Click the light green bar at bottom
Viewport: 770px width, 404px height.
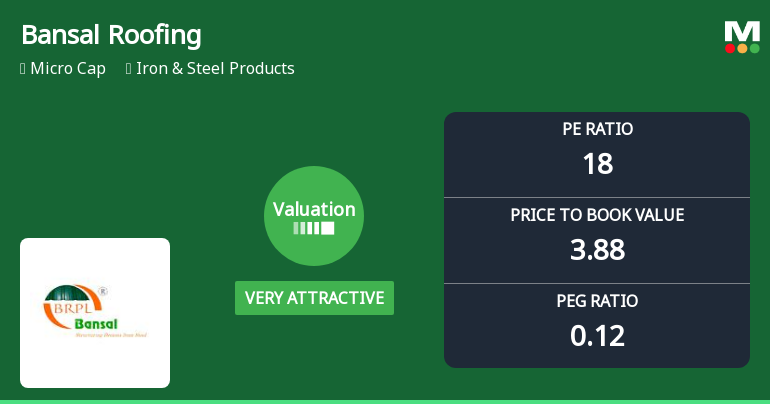[x=385, y=401]
